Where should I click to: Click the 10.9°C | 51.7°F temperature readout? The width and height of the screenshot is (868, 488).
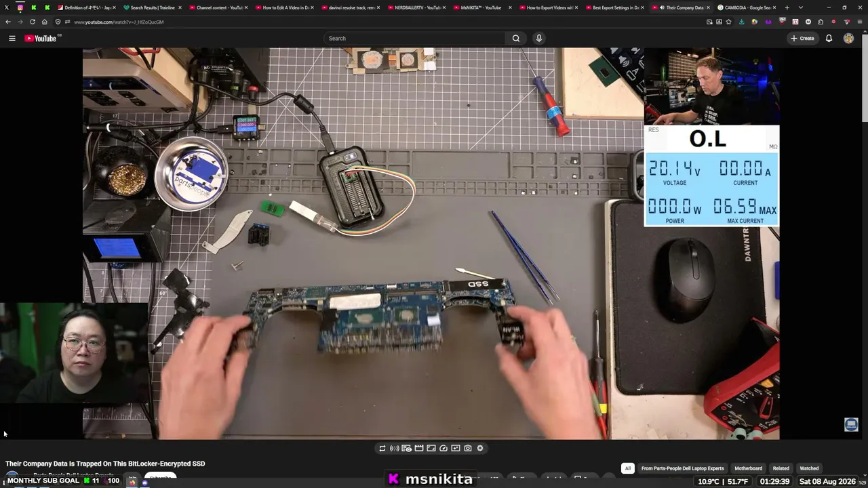(x=723, y=481)
